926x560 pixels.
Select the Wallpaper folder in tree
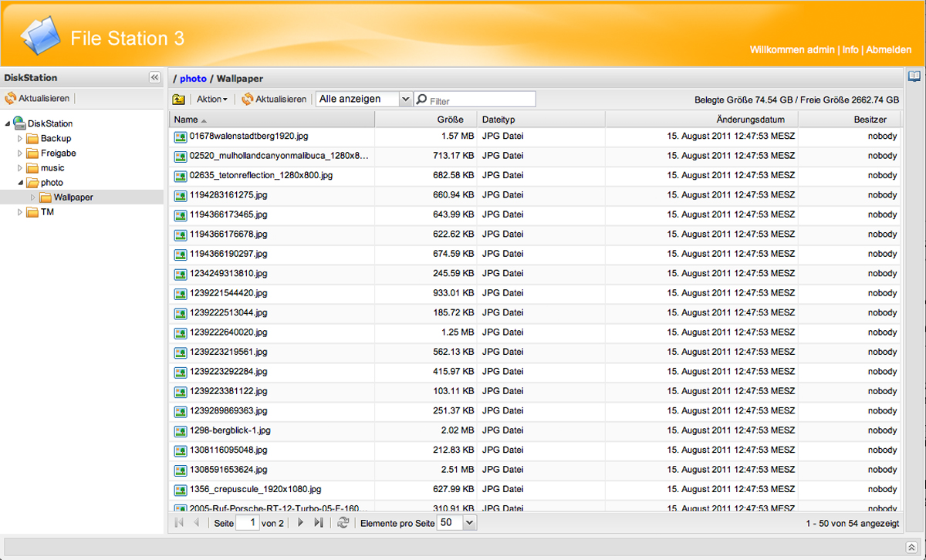[73, 197]
